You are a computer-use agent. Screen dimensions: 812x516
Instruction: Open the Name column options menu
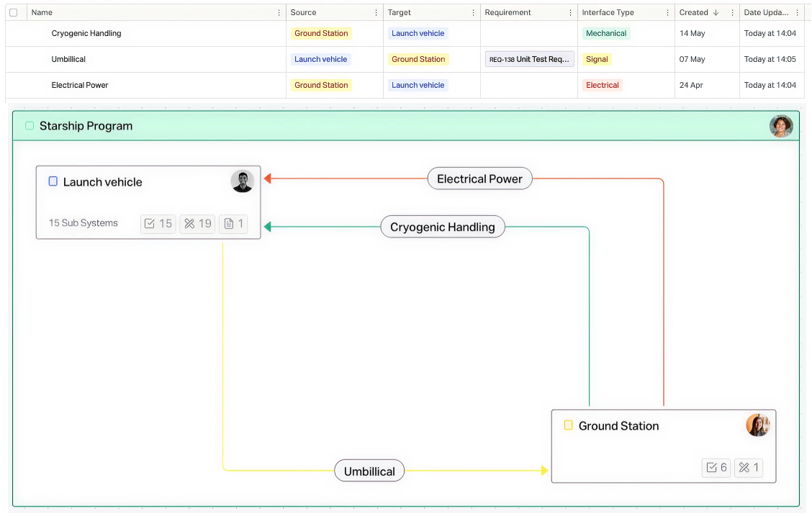tap(279, 13)
